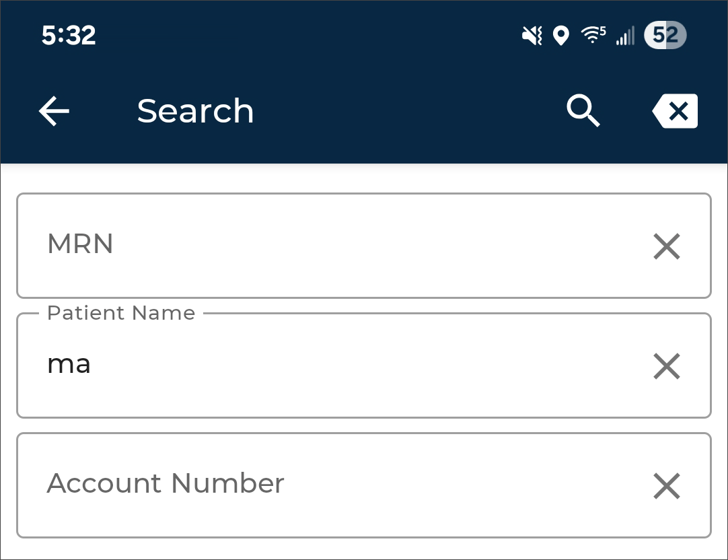Clear the Account Number field's X icon
This screenshot has width=728, height=560.
pyautogui.click(x=667, y=486)
